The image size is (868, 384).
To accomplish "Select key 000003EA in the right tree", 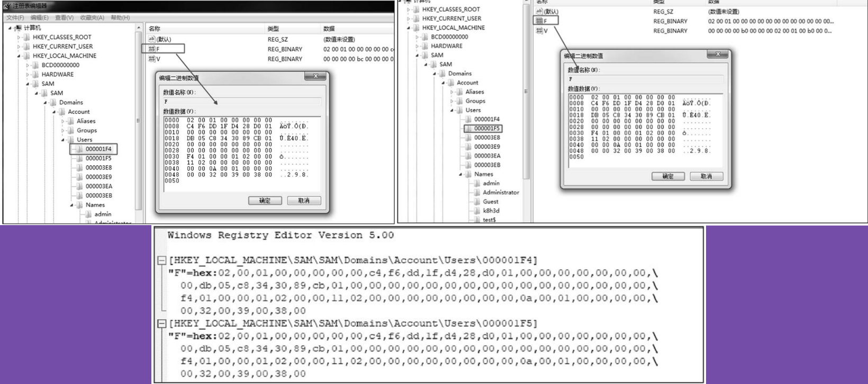I will 487,156.
